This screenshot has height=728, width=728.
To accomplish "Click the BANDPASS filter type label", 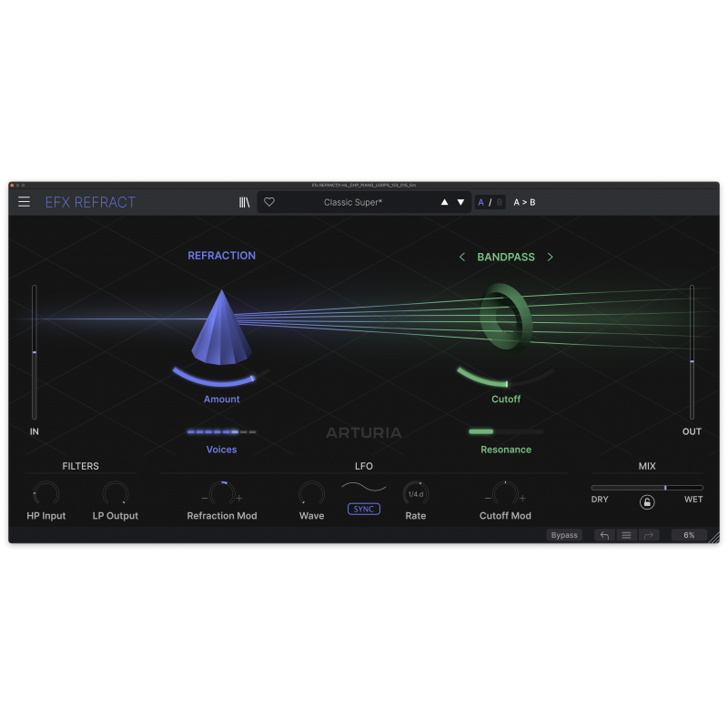I will coord(506,257).
